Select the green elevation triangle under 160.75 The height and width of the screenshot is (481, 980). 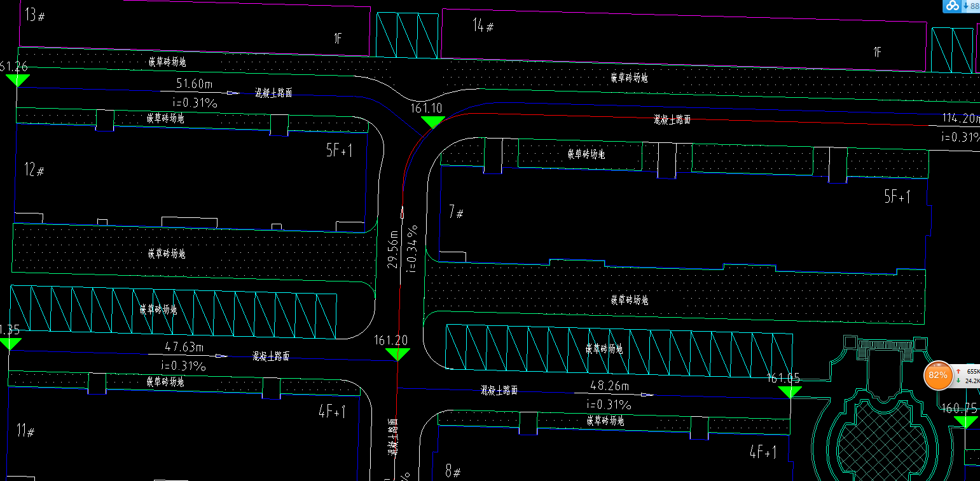(x=965, y=422)
